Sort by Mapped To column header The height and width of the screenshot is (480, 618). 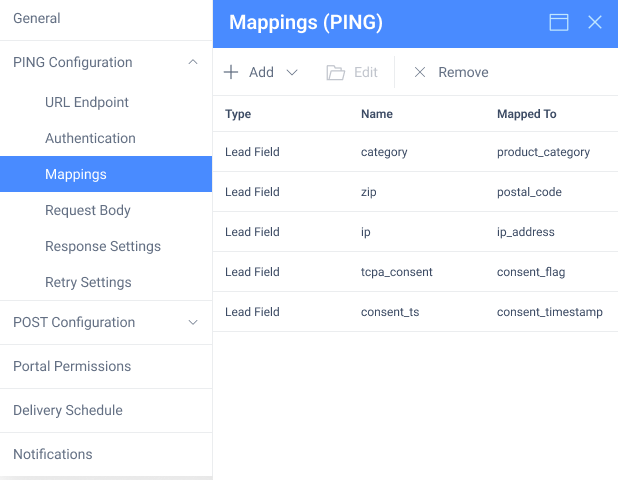(527, 114)
